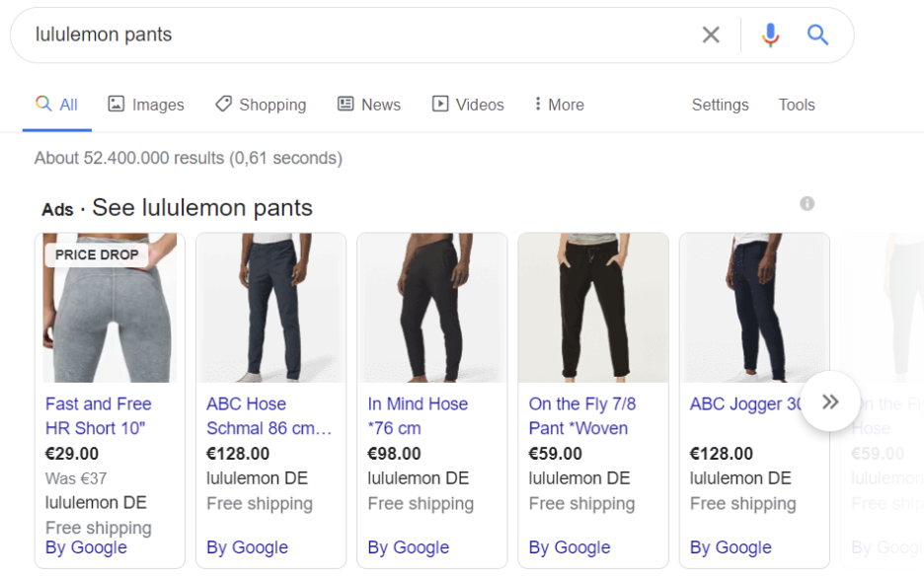924x580 pixels.
Task: Open ABC Hose Schmal 86 cm link
Action: click(269, 415)
